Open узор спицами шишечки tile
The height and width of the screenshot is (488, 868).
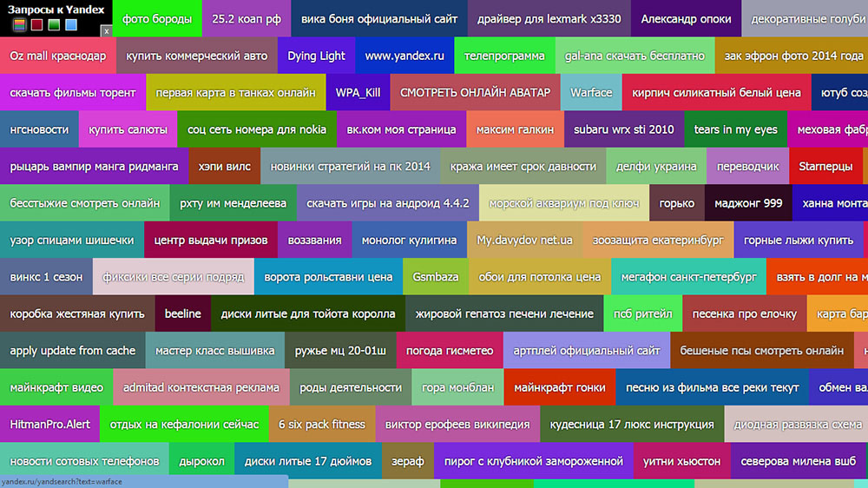pos(72,240)
